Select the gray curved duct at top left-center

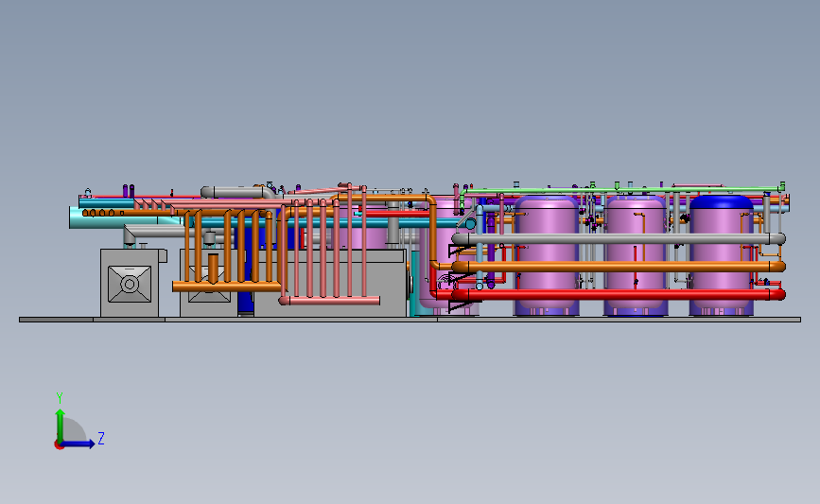[x=238, y=192]
